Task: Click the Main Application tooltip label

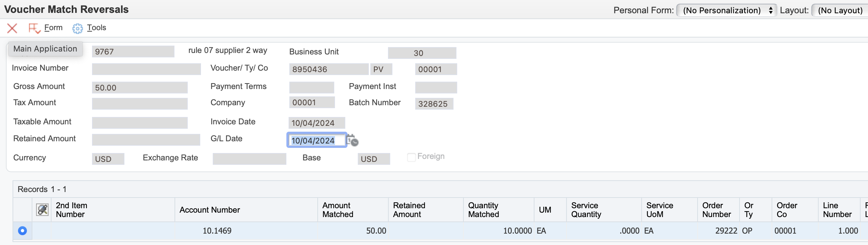Action: 45,49
